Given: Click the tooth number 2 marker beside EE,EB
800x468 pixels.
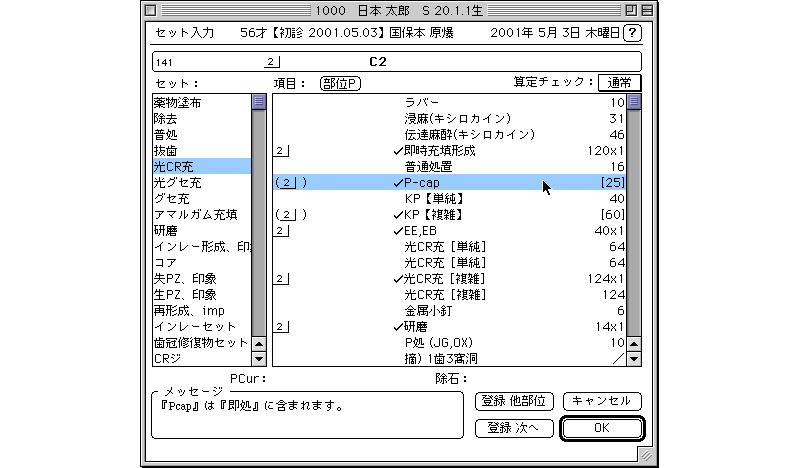Looking at the screenshot, I should [281, 231].
